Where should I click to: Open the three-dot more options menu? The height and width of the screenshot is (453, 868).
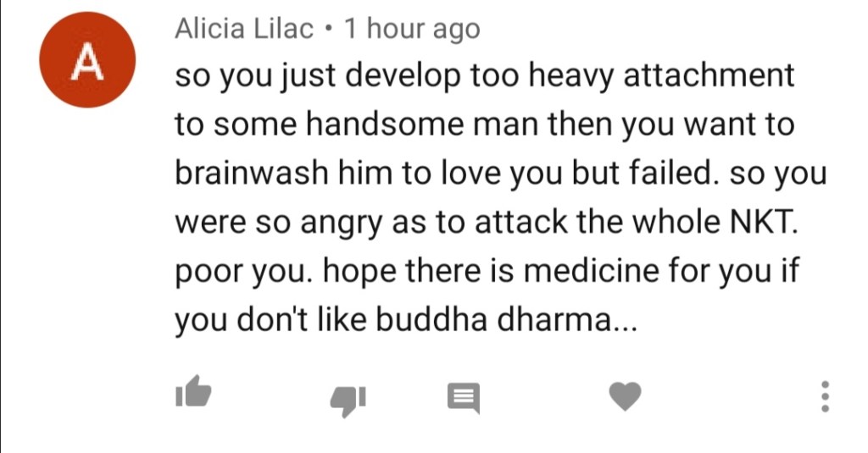point(825,396)
